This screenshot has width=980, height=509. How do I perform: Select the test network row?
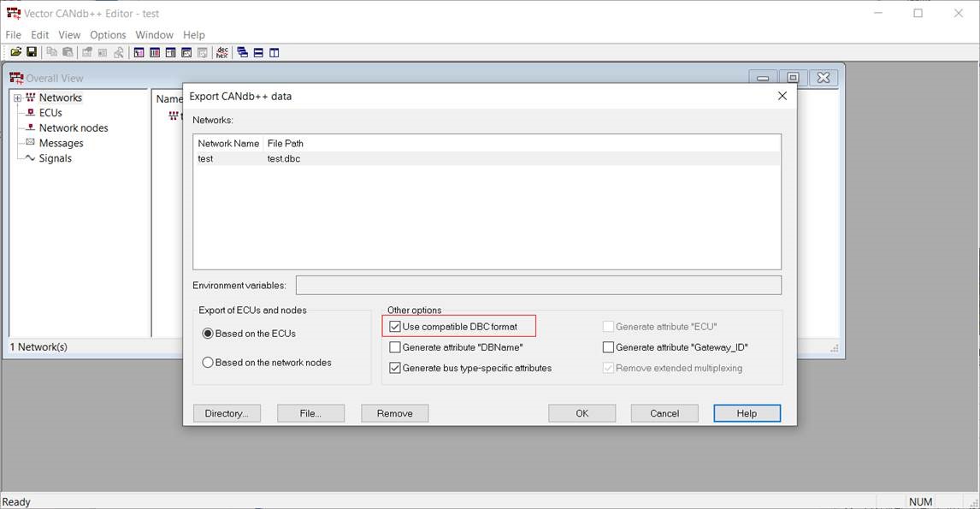point(487,159)
